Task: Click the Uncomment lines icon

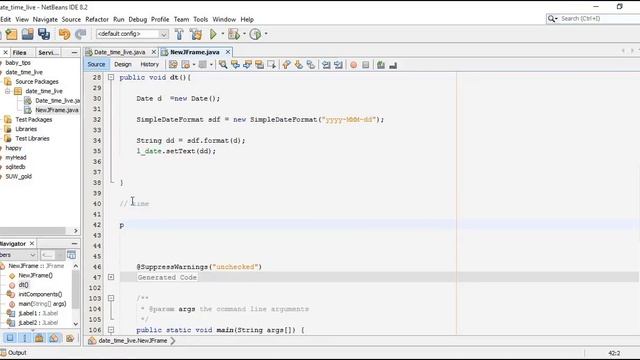Action: (393, 65)
